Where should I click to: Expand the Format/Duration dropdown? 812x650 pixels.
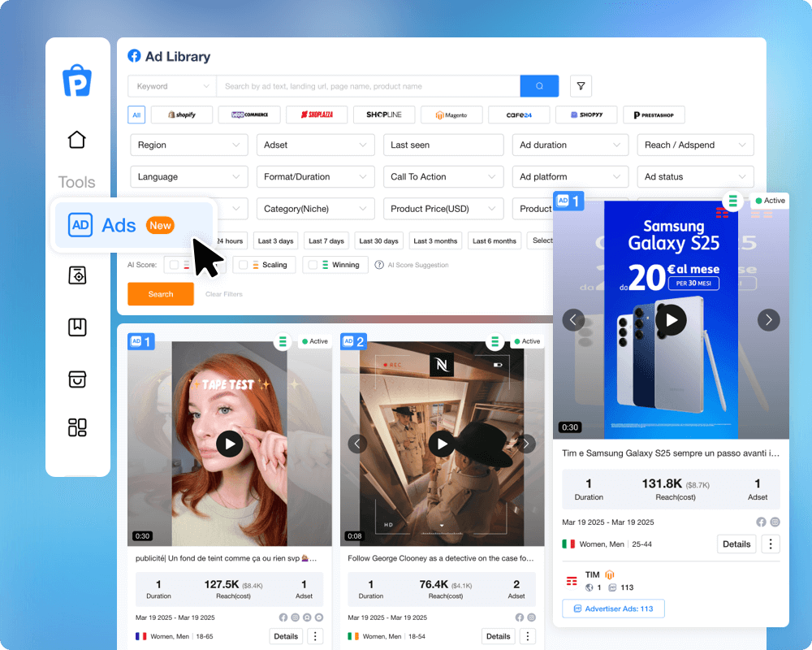315,177
